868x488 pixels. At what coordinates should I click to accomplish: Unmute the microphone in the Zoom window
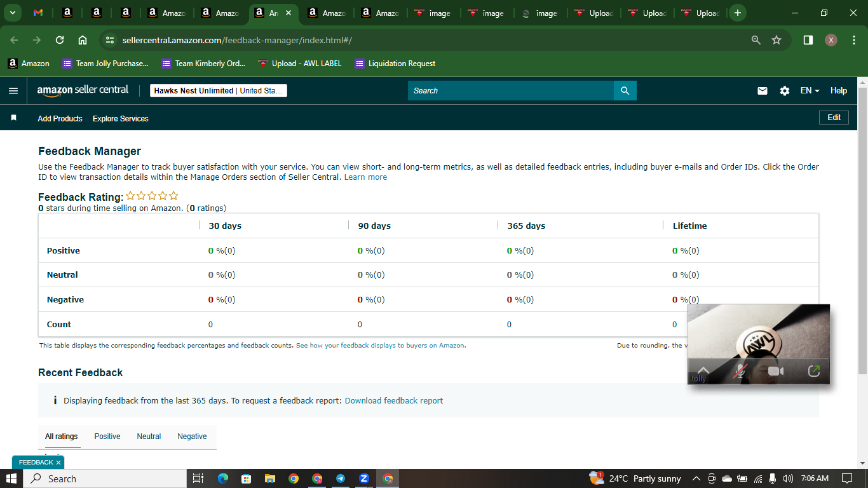point(740,371)
